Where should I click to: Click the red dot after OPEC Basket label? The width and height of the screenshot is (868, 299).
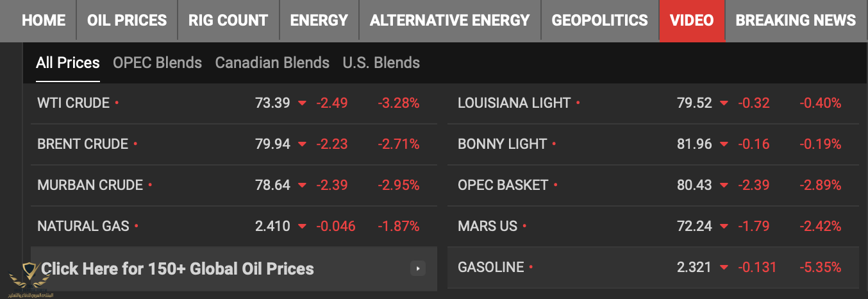(x=555, y=185)
